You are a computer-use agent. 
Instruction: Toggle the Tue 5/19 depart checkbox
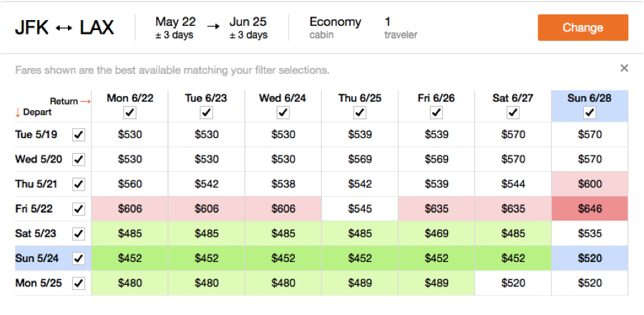[79, 134]
